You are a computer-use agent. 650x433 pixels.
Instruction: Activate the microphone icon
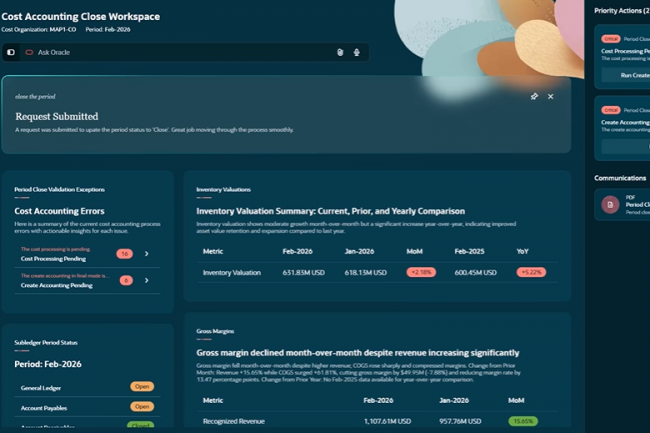tap(357, 52)
